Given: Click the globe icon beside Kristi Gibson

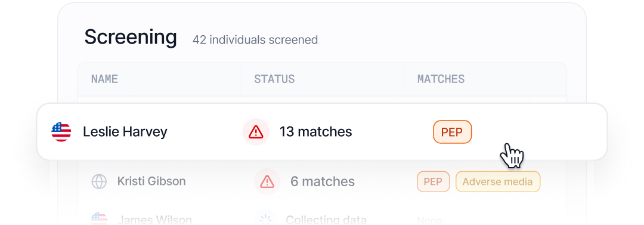Looking at the screenshot, I should click(x=99, y=181).
